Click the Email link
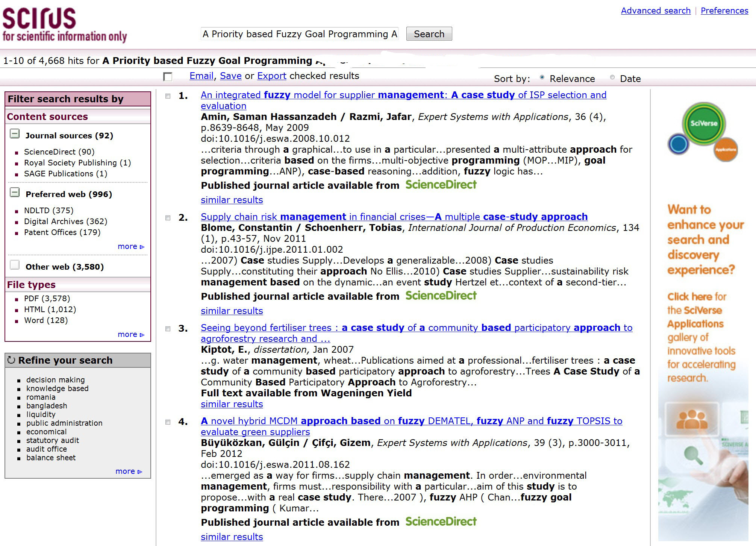756x546 pixels. tap(201, 76)
